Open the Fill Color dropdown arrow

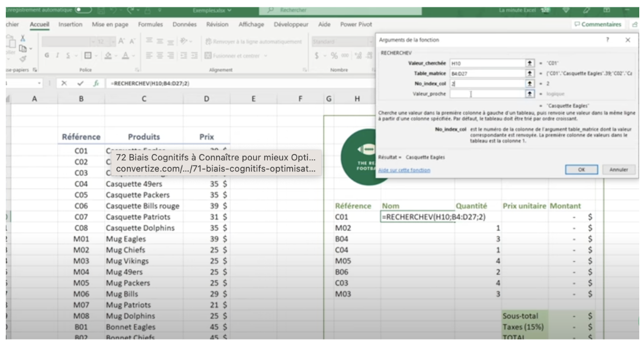(x=116, y=56)
